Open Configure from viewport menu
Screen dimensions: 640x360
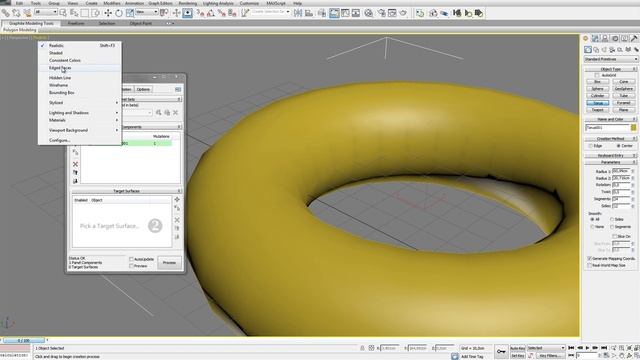80,140
